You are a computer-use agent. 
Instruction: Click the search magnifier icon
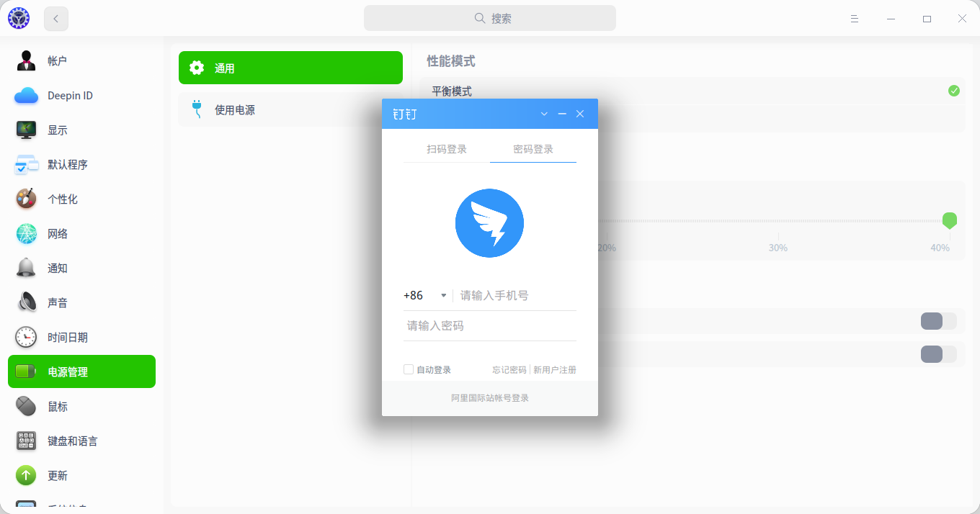coord(480,19)
